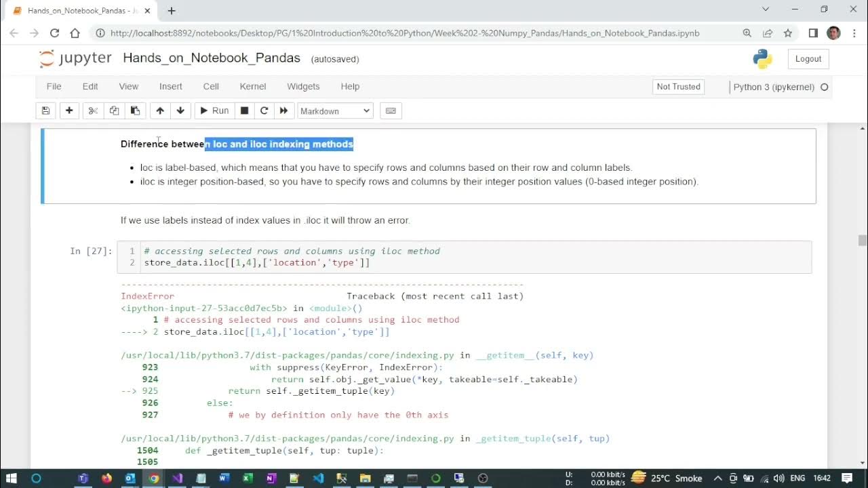This screenshot has width=868, height=488.
Task: Click the Not Trusted button
Action: pyautogui.click(x=678, y=87)
